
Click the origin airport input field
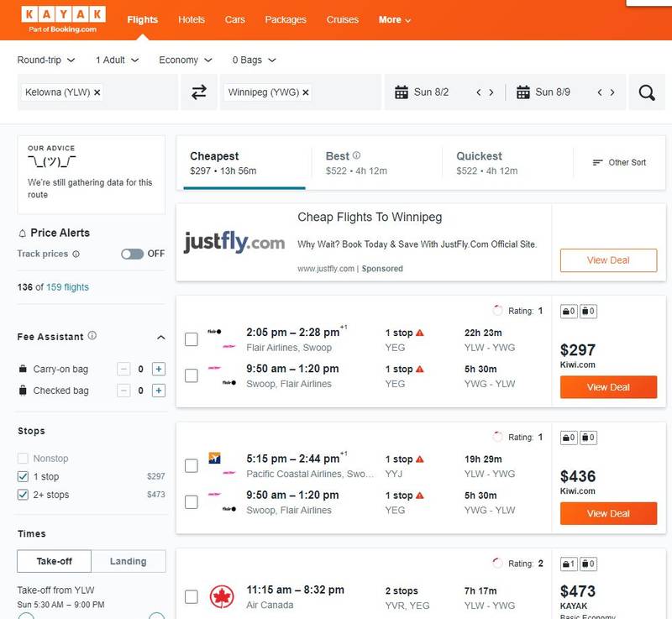click(x=97, y=92)
